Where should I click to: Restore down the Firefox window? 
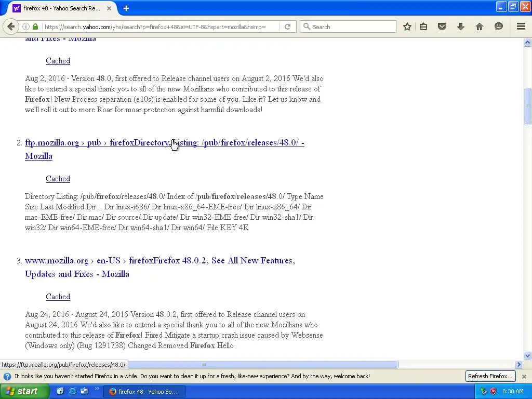[513, 6]
